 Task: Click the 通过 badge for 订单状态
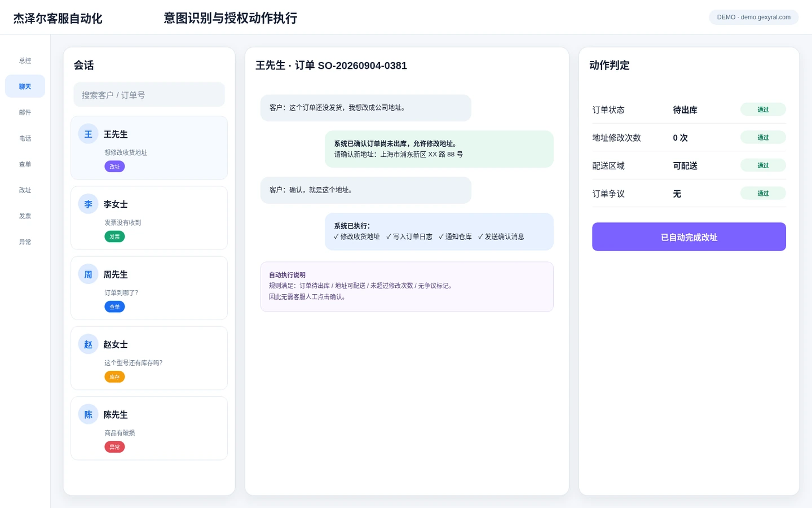click(x=763, y=110)
